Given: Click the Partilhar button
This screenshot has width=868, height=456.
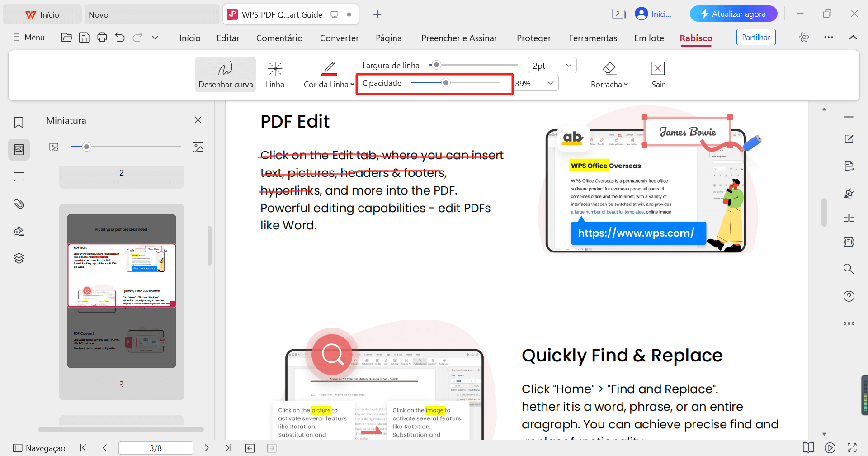Looking at the screenshot, I should click(756, 37).
